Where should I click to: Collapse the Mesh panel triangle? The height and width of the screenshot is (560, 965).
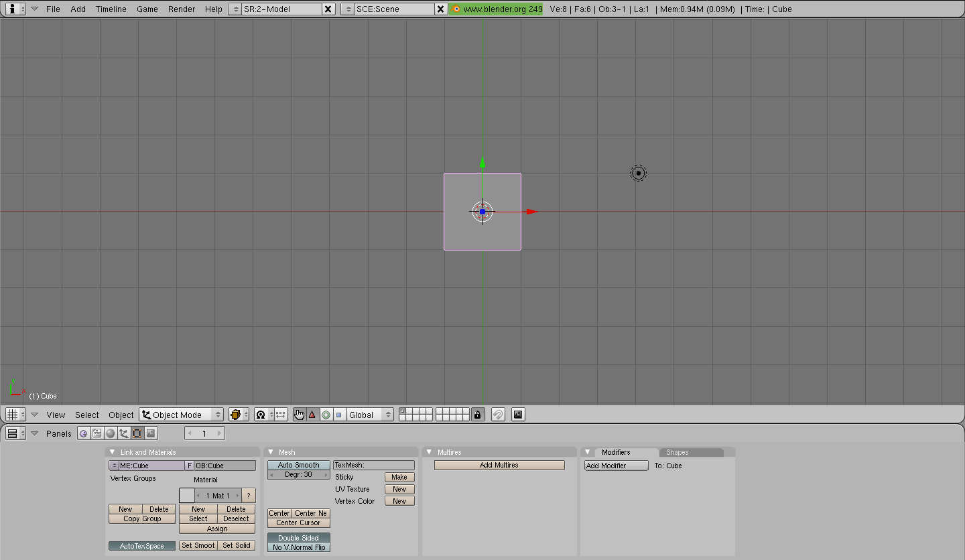pyautogui.click(x=270, y=452)
